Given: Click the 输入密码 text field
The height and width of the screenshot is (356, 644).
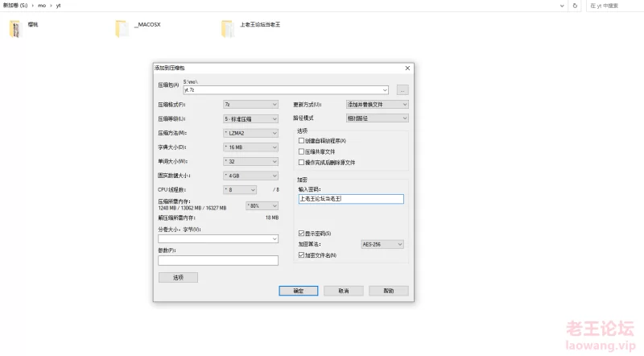Looking at the screenshot, I should [351, 198].
